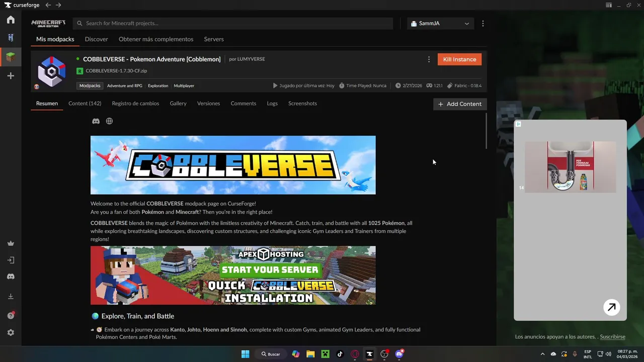Click the COBBLEVERSE title banner image
The width and height of the screenshot is (644, 362).
coord(233,165)
